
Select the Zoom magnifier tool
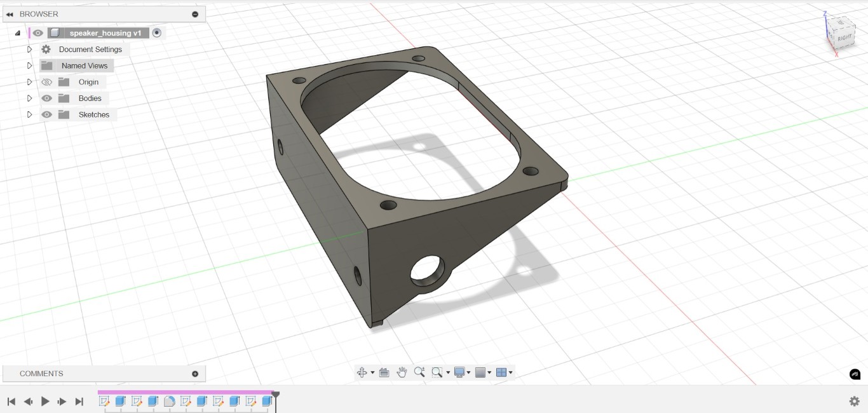point(419,372)
